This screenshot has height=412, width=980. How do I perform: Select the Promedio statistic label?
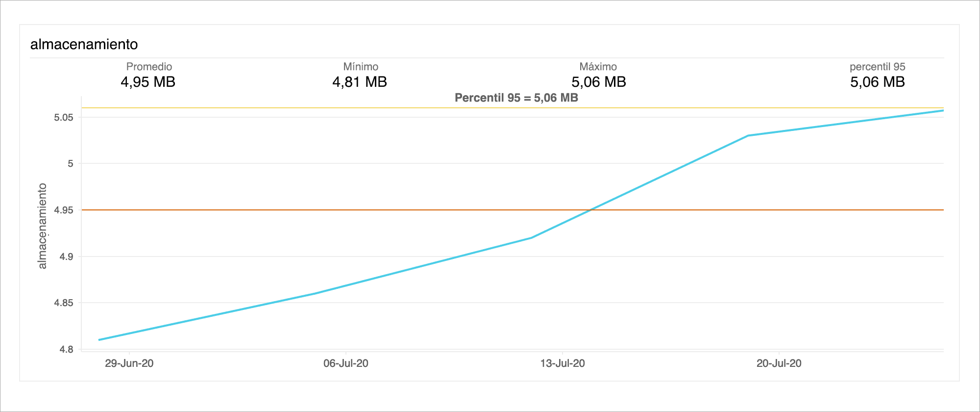tap(149, 67)
